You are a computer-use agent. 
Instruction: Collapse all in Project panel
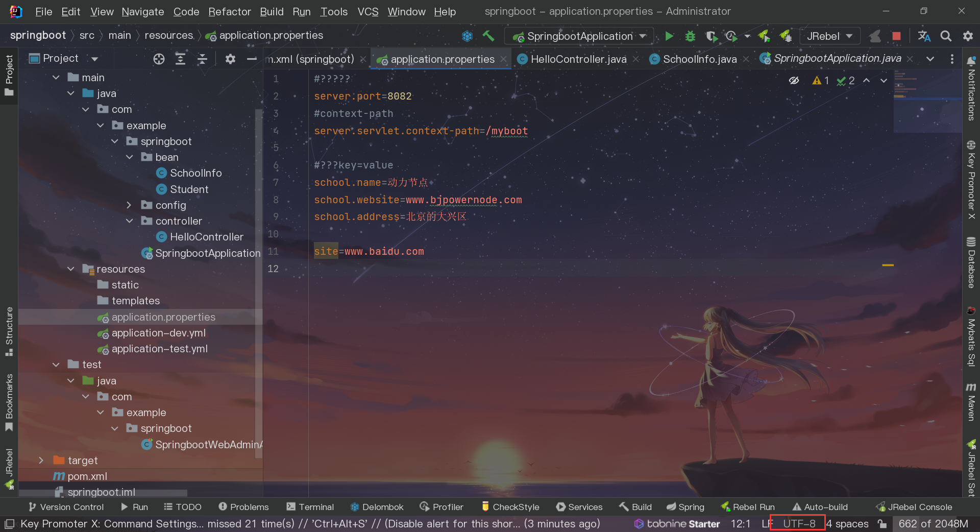(x=202, y=59)
